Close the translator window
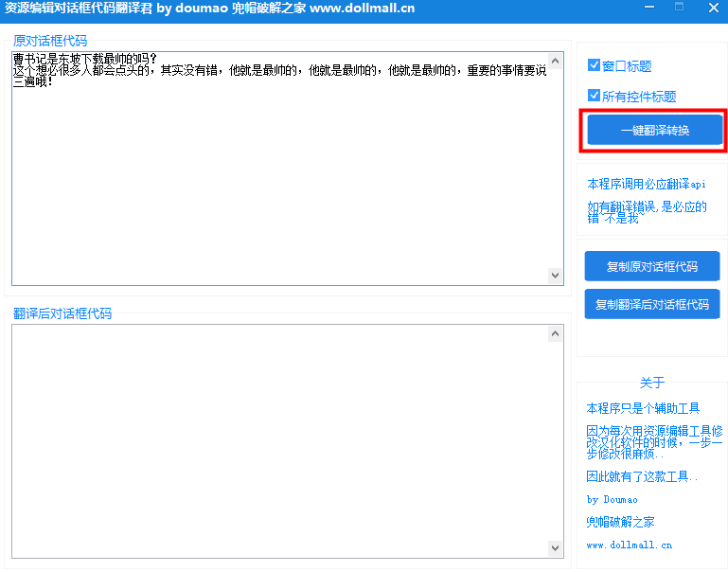Image resolution: width=728 pixels, height=572 pixels. (x=714, y=8)
